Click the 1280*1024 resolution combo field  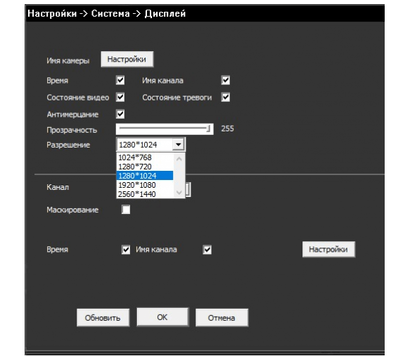click(x=151, y=145)
